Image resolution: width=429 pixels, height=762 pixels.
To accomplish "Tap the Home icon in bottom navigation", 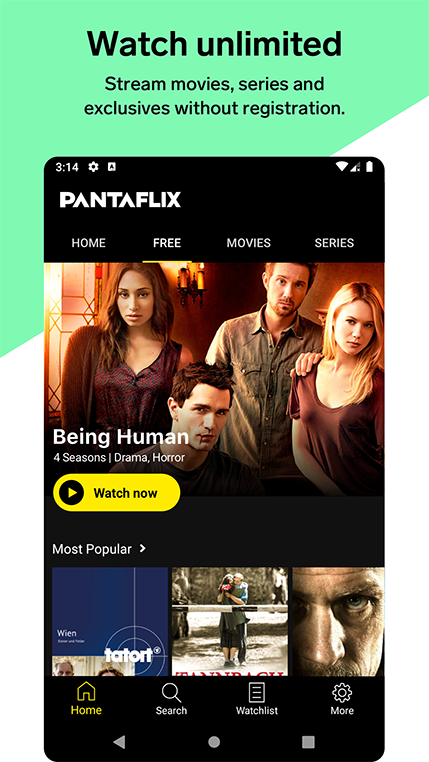I will (86, 692).
